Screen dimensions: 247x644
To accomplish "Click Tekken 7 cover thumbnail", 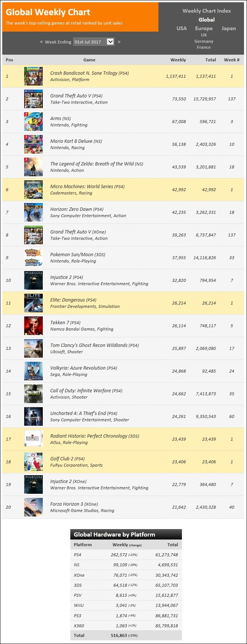I will (33, 326).
